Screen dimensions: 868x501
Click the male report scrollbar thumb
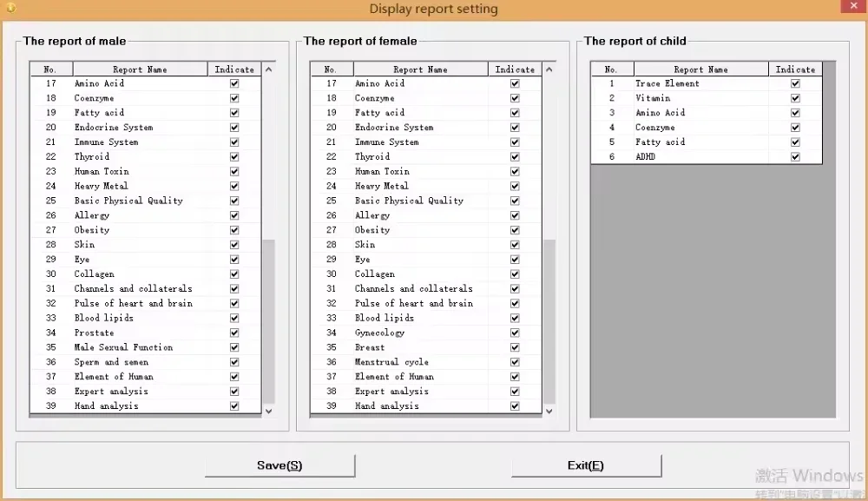pyautogui.click(x=268, y=321)
